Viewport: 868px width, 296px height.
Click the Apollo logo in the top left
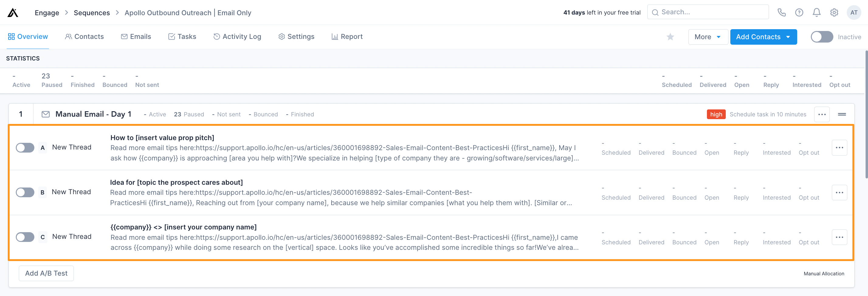pyautogui.click(x=12, y=12)
